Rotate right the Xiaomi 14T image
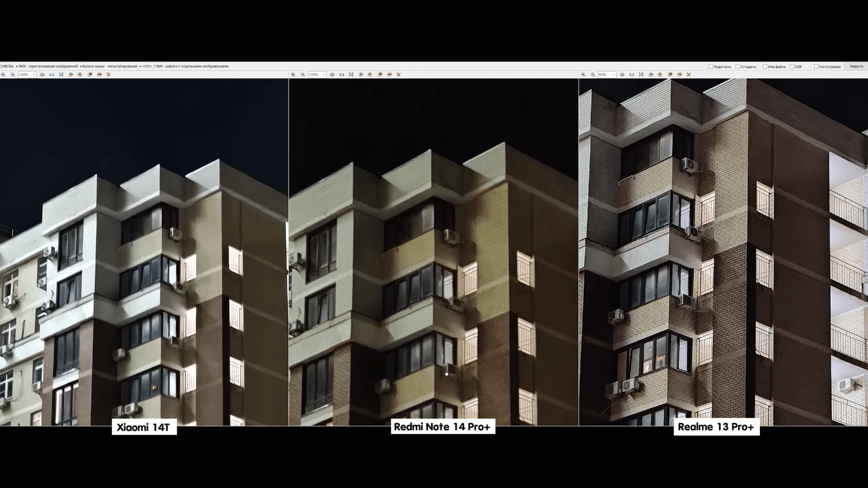868x488 pixels. tap(80, 74)
